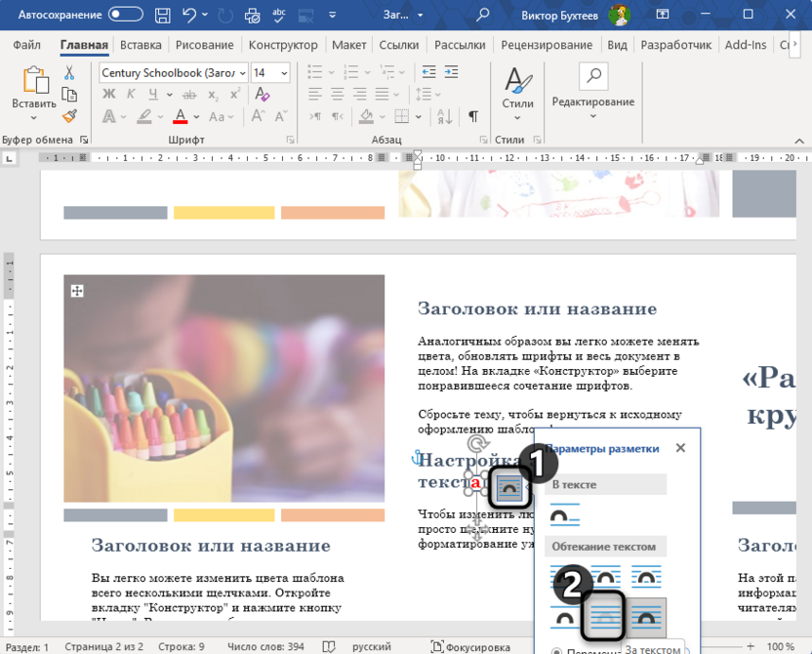Increase paragraph indent icon
This screenshot has width=812, height=654.
pos(451,72)
